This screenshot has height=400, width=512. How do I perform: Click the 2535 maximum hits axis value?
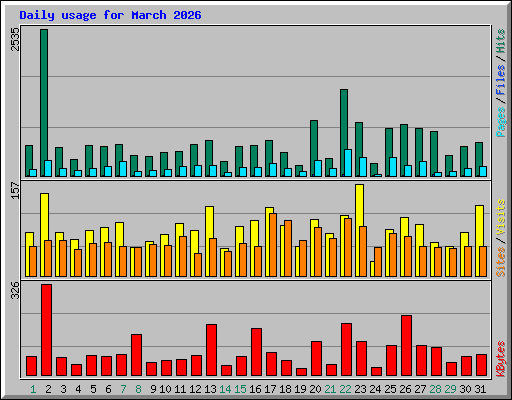(x=15, y=39)
